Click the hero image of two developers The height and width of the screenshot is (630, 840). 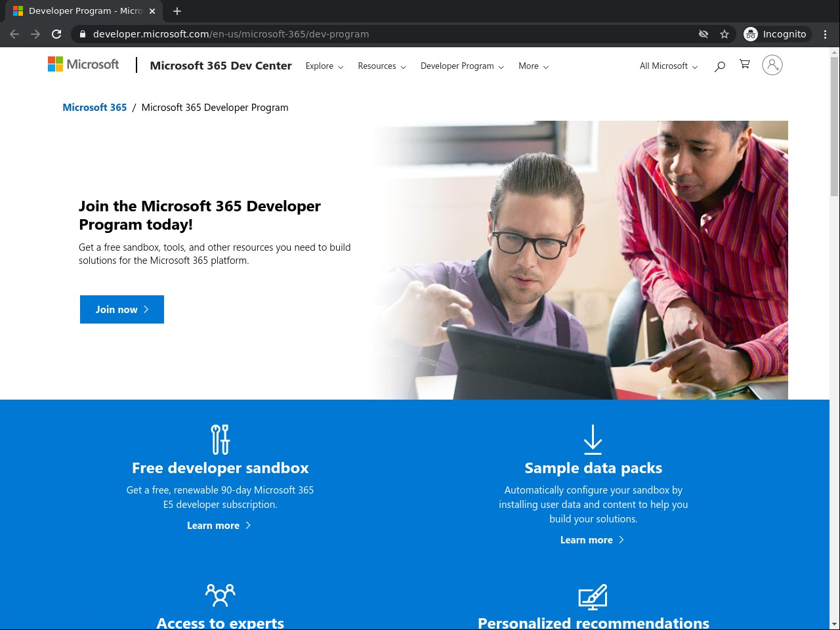coord(581,260)
